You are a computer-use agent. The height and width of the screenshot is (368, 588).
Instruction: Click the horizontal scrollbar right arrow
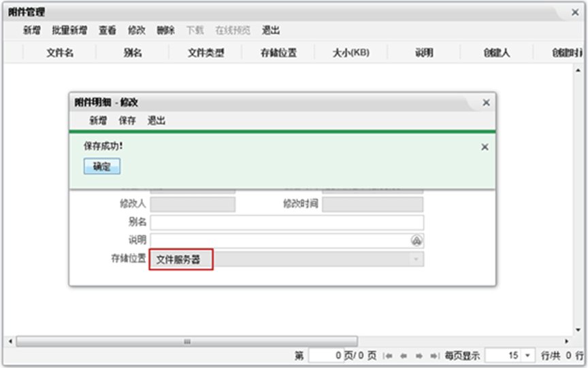[567, 341]
